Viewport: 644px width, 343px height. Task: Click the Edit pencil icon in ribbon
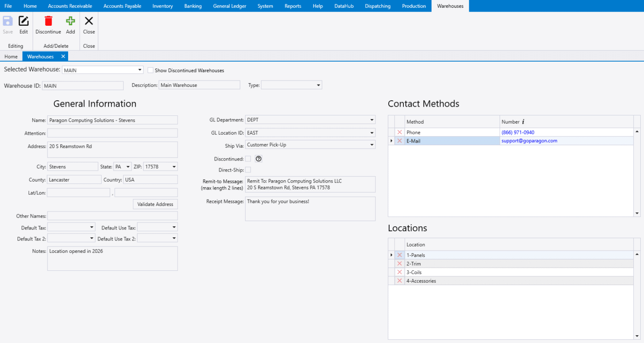(x=23, y=21)
